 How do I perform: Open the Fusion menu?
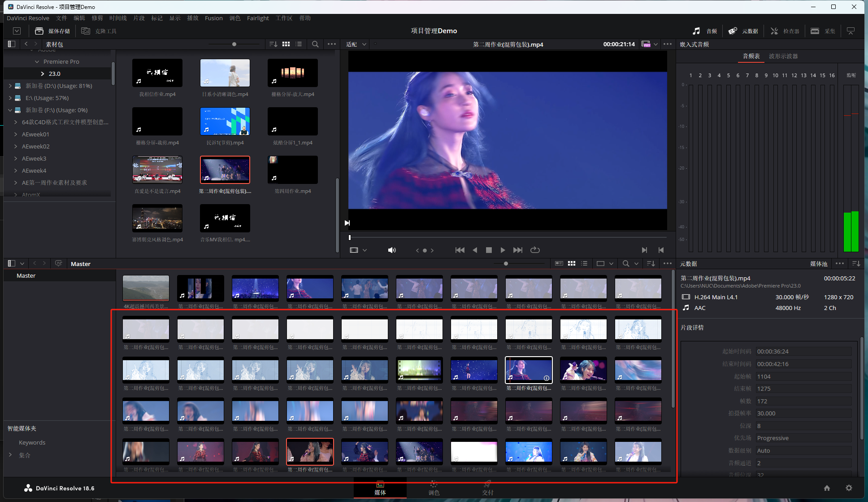pos(213,18)
